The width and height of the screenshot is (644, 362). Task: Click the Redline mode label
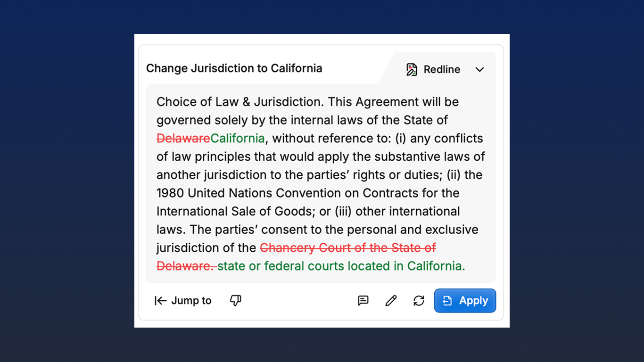click(442, 69)
